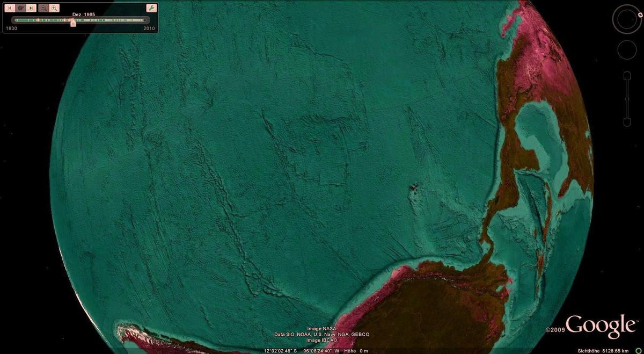Click the latitude longitude coordinates readout
The image size is (644, 354).
click(x=301, y=351)
